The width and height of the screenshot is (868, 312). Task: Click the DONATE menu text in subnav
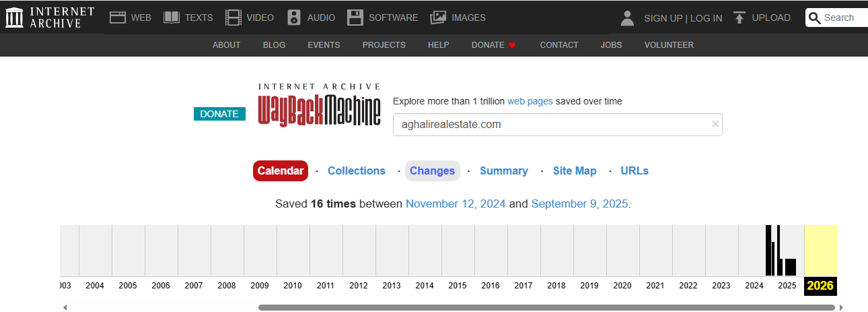coord(488,45)
